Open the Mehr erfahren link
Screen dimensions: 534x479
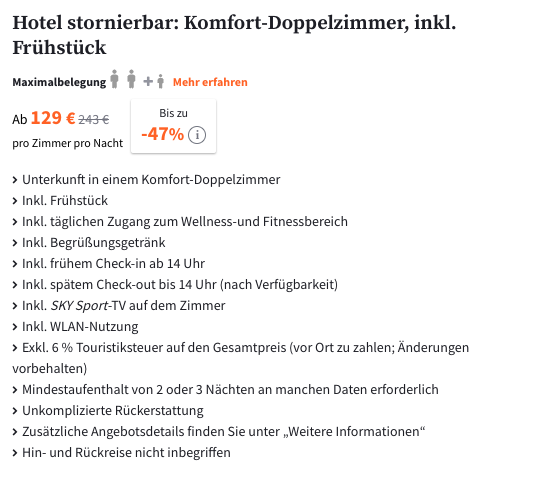coord(210,82)
